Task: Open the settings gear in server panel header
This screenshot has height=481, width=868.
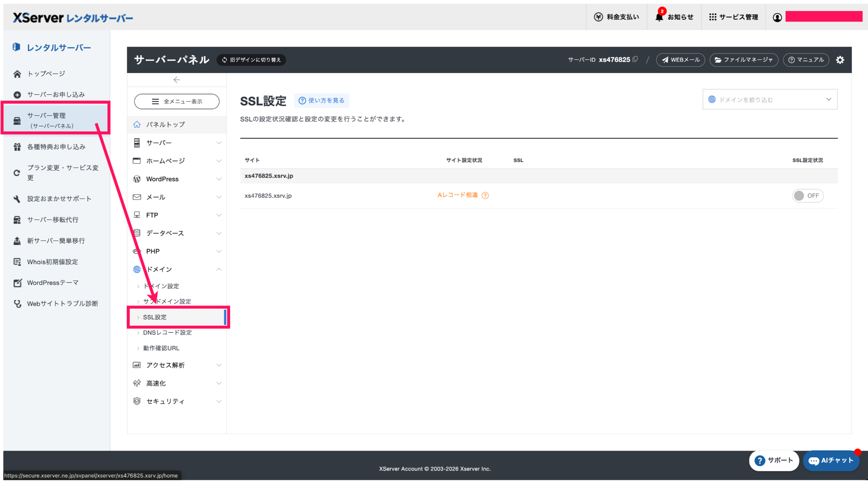Action: pyautogui.click(x=840, y=60)
